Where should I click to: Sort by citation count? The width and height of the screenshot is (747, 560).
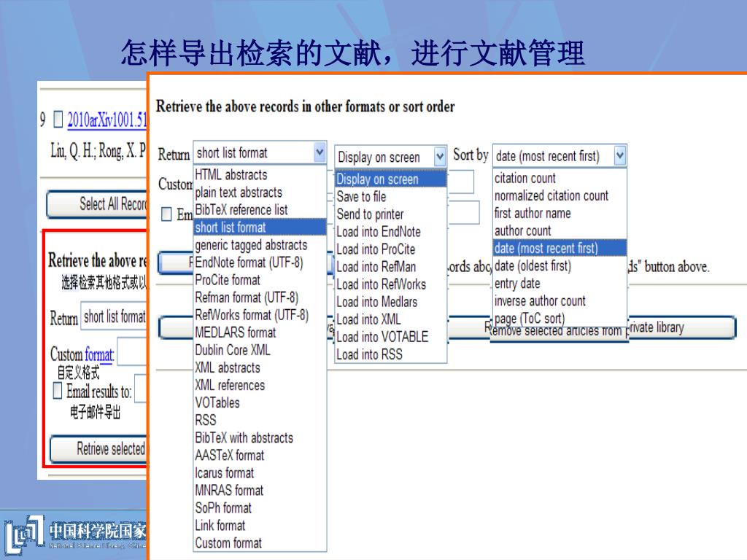tap(560, 178)
